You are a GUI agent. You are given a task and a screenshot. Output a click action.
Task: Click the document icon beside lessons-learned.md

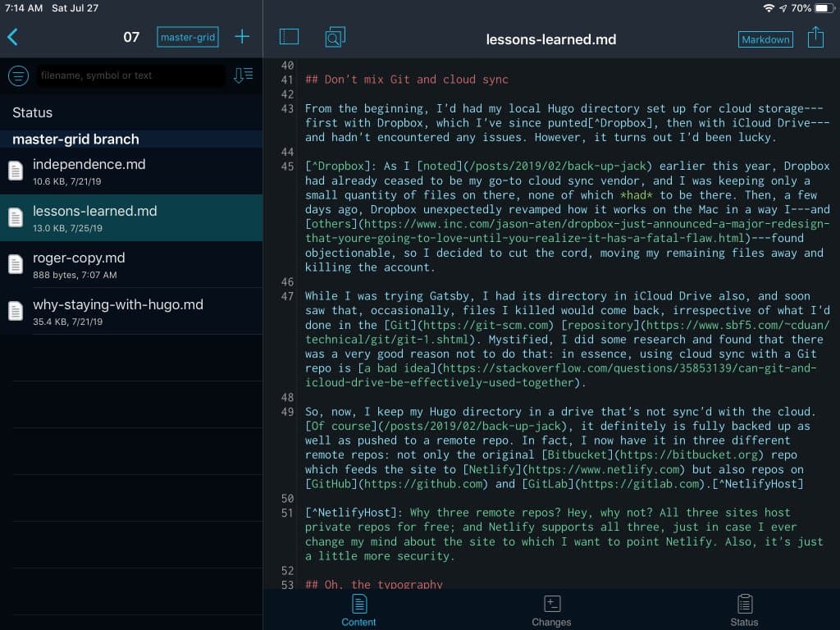click(16, 217)
